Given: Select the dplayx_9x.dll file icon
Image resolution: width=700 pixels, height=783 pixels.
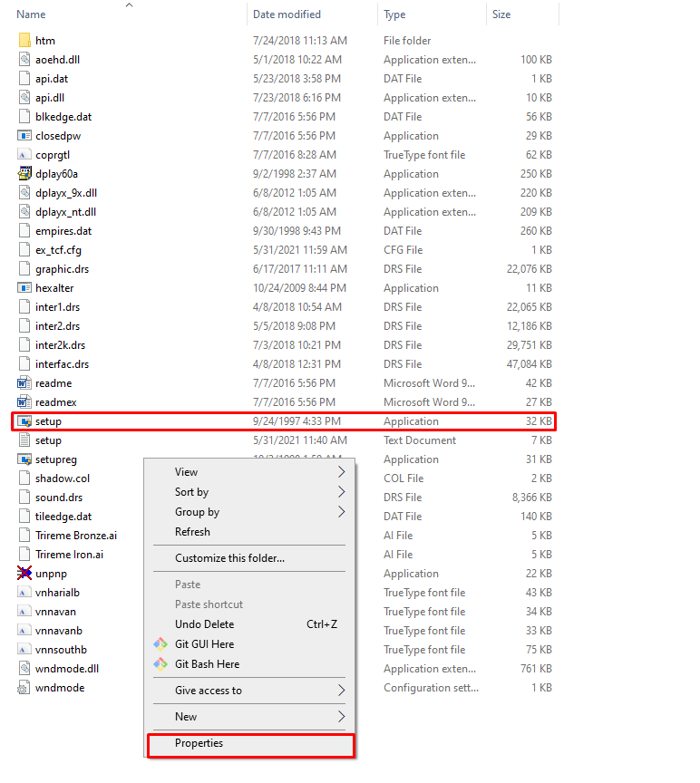Looking at the screenshot, I should [x=24, y=193].
